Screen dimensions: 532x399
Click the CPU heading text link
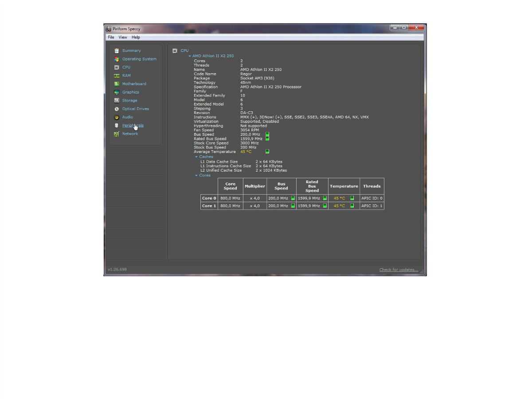[184, 51]
